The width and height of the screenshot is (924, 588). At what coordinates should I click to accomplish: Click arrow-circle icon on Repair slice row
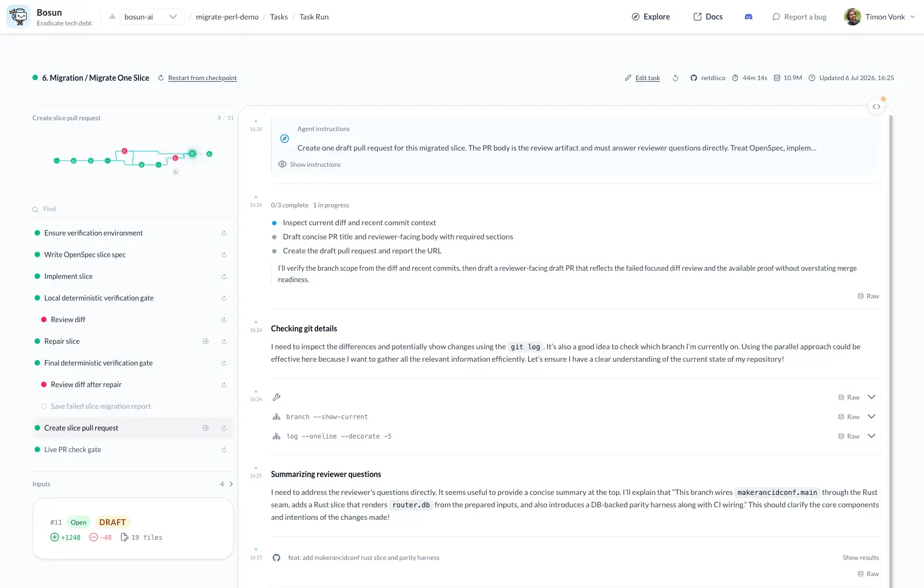[206, 341]
